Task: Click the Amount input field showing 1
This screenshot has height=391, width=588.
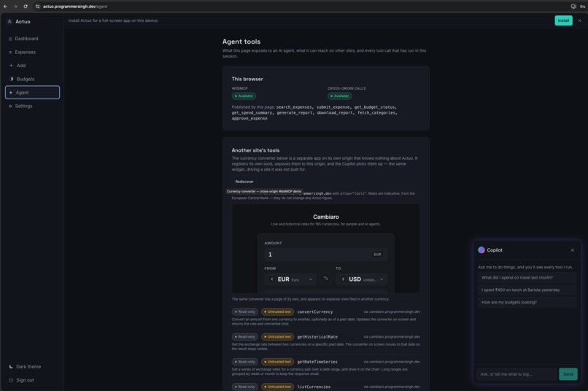Action: (325, 255)
